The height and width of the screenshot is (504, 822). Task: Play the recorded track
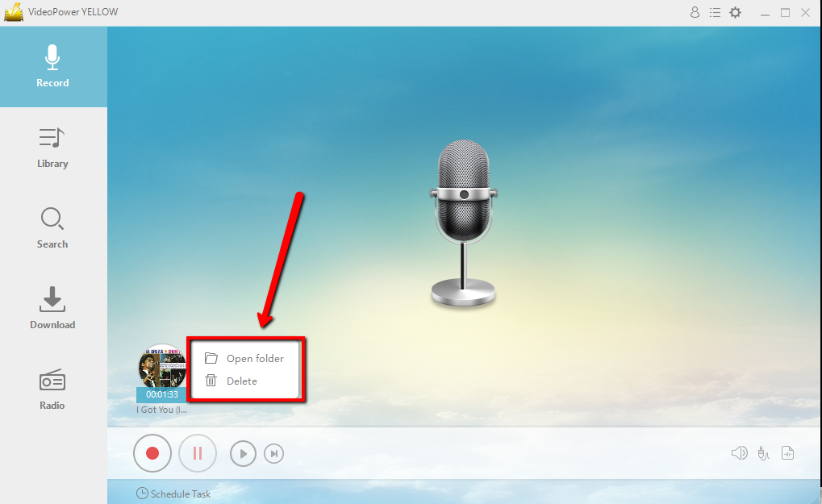point(243,453)
